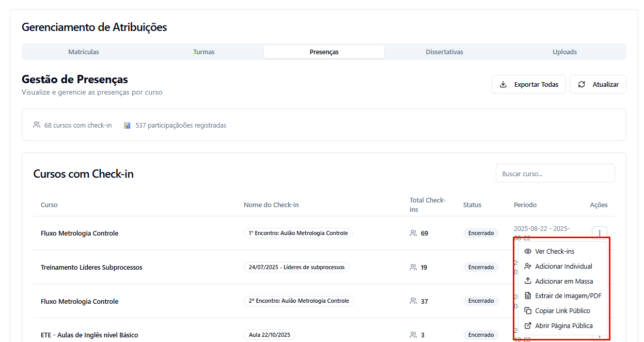Screen dimensions: 644x342
Task: Select Copiar Link Público menu option
Action: tap(562, 311)
